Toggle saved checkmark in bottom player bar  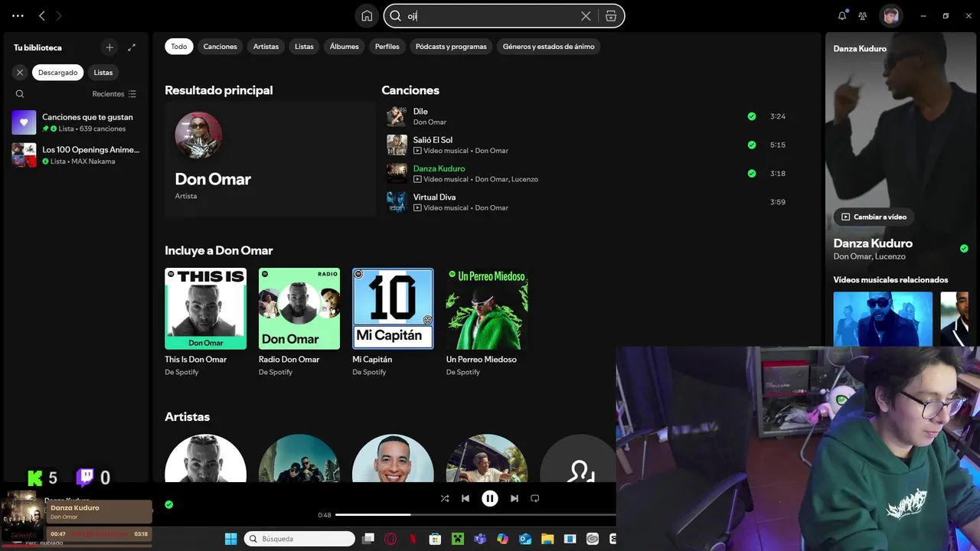(169, 504)
